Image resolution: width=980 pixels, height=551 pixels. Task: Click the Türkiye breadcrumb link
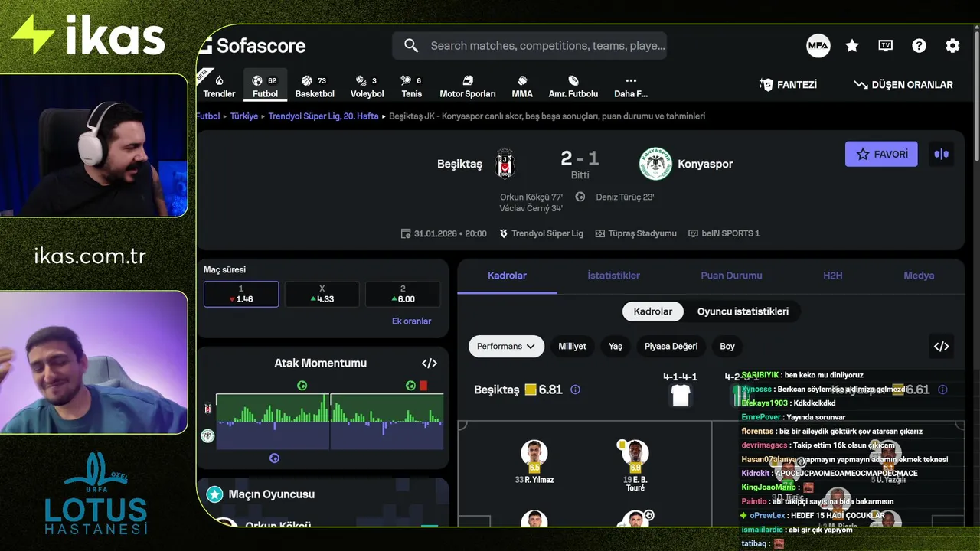(x=244, y=116)
